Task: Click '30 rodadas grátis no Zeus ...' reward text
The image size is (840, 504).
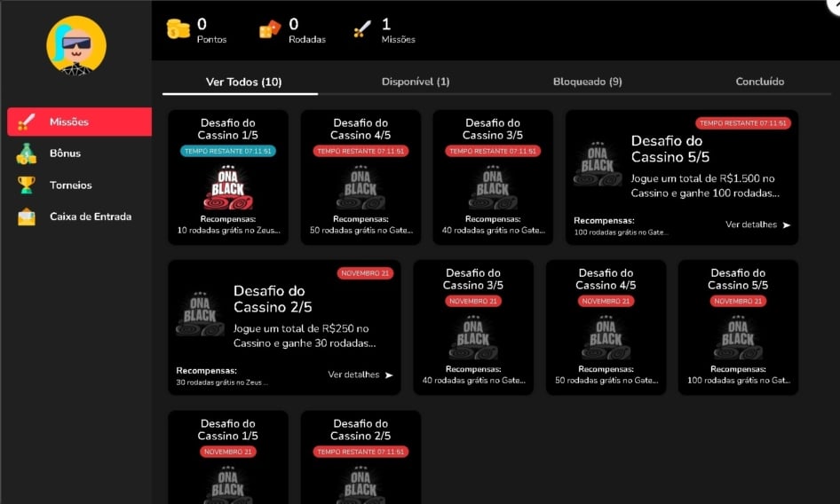Action: tap(222, 382)
